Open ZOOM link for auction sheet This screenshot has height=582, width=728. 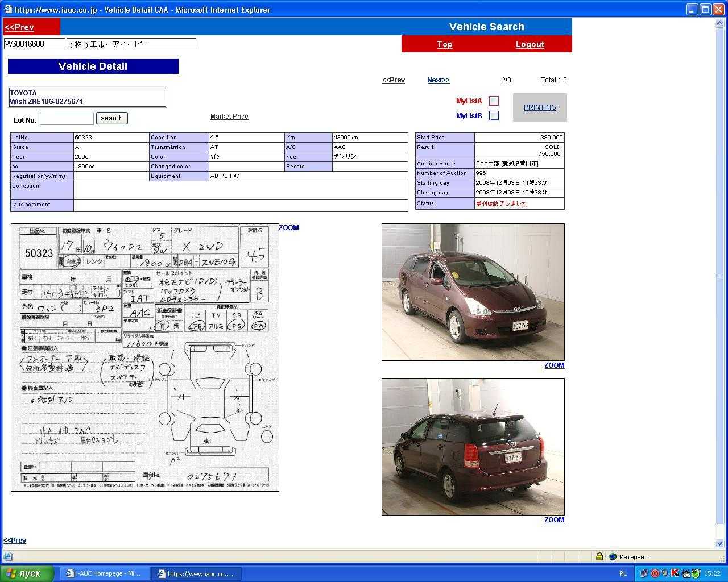[289, 228]
